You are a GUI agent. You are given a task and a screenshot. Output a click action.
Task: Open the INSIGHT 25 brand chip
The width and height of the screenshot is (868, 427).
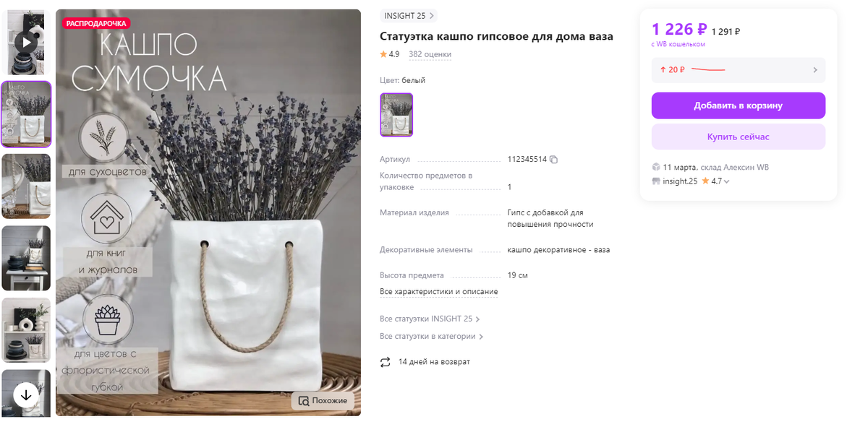coord(409,16)
